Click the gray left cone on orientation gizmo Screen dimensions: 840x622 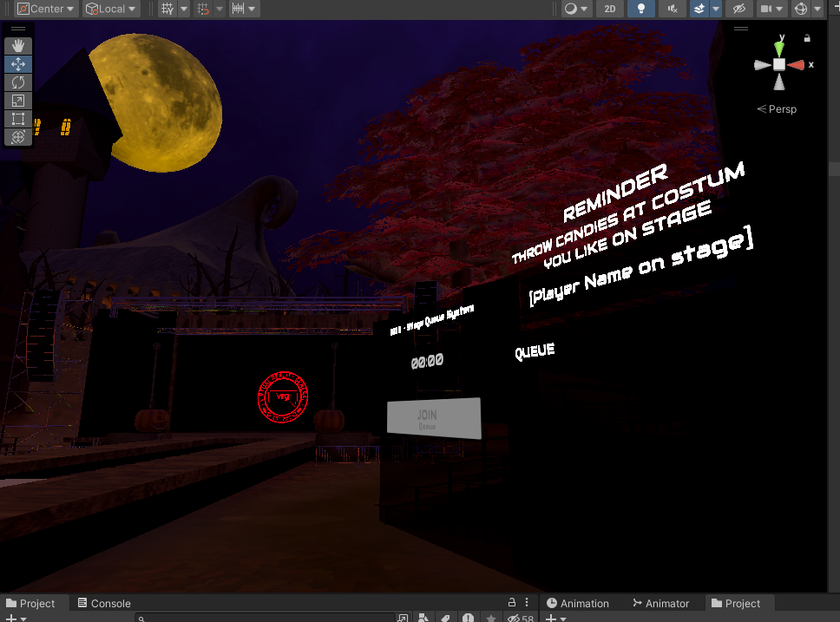pos(762,65)
